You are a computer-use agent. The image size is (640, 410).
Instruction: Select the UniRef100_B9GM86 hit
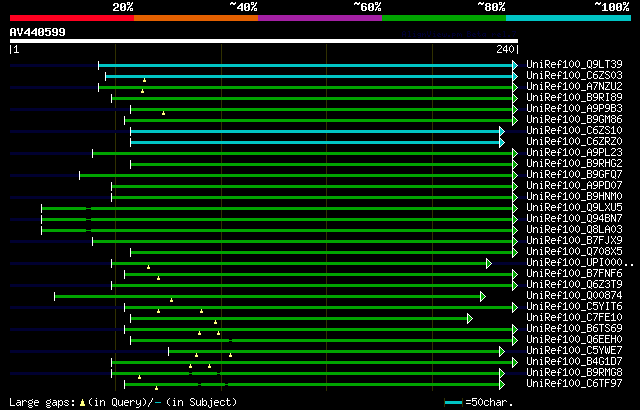[574, 119]
